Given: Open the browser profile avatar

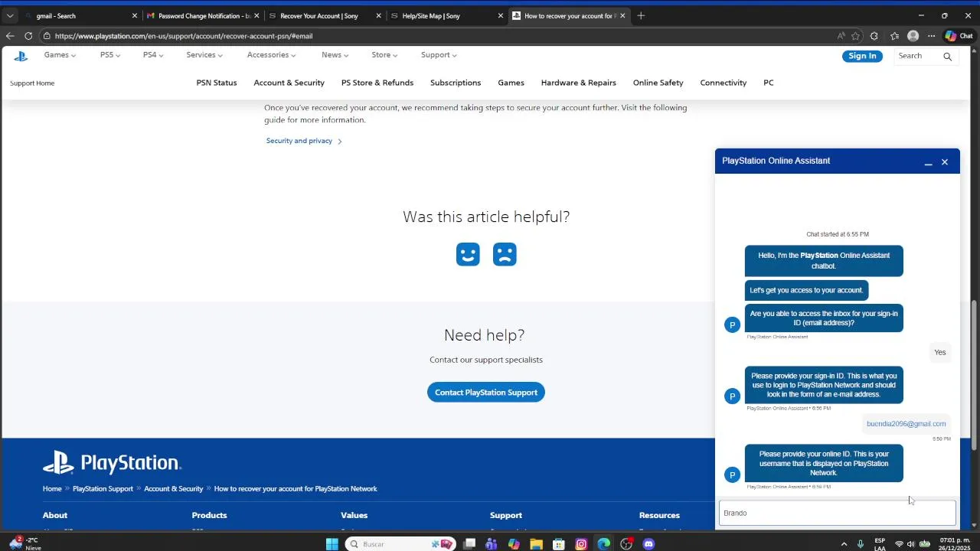Looking at the screenshot, I should (913, 36).
